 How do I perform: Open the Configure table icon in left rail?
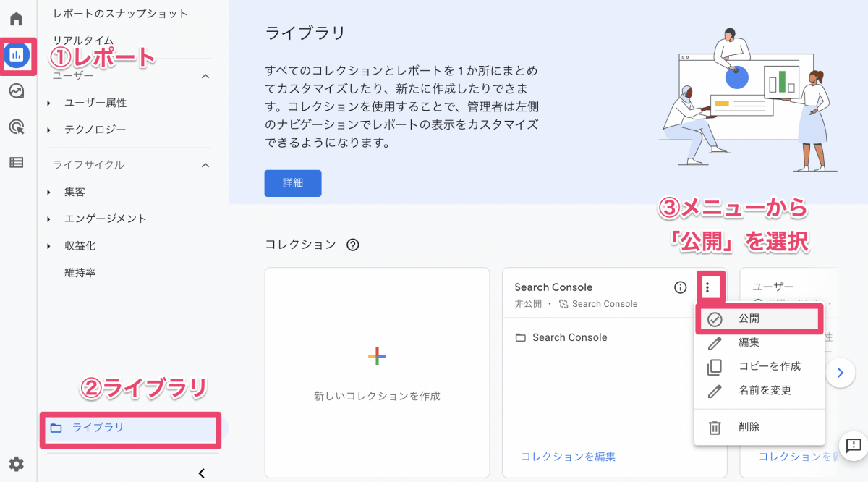point(16,162)
